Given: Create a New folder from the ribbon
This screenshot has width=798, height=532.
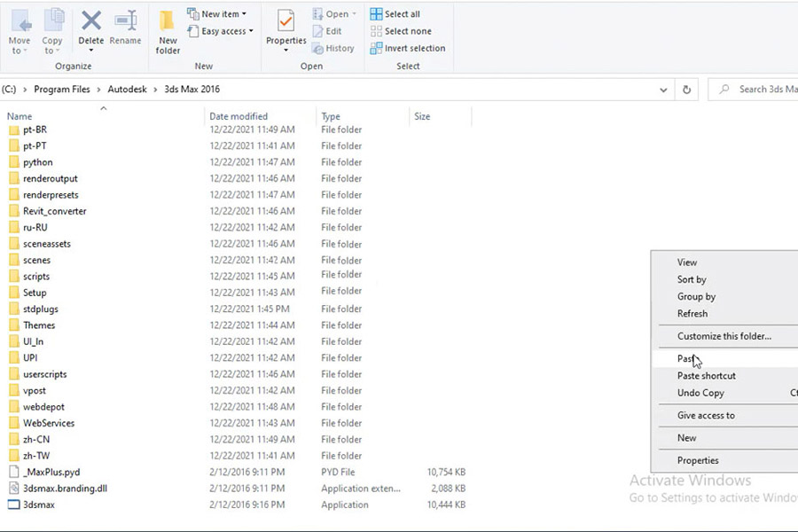Looking at the screenshot, I should (168, 32).
